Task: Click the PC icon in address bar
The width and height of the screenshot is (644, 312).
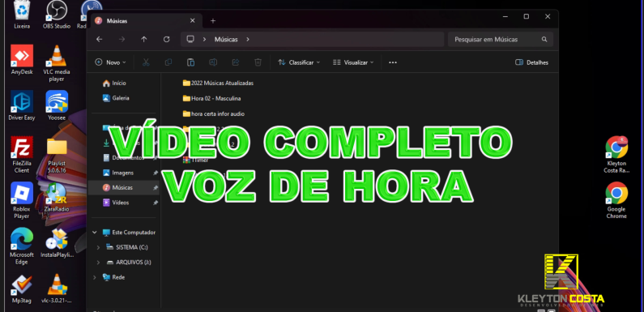Action: coord(190,40)
